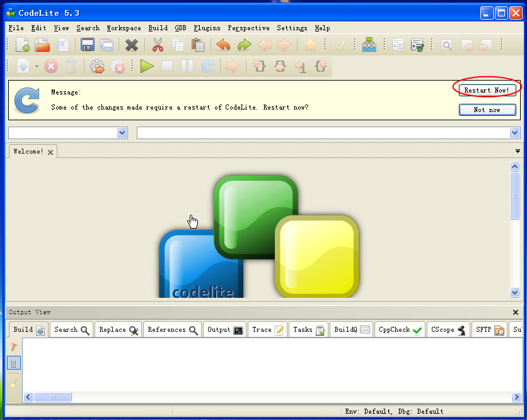Click the task list with green check icon
This screenshot has height=420, width=527.
(x=417, y=45)
